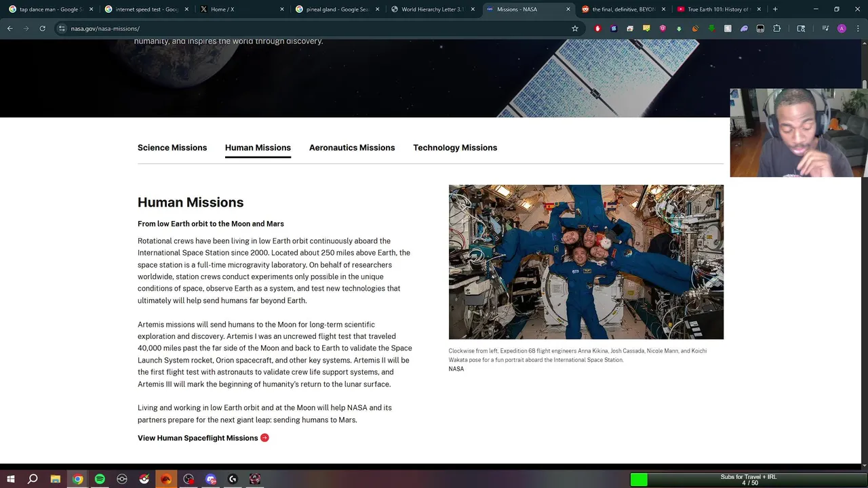Open the Extensions puzzle-piece menu
Screen dimensions: 868x488
click(777, 28)
